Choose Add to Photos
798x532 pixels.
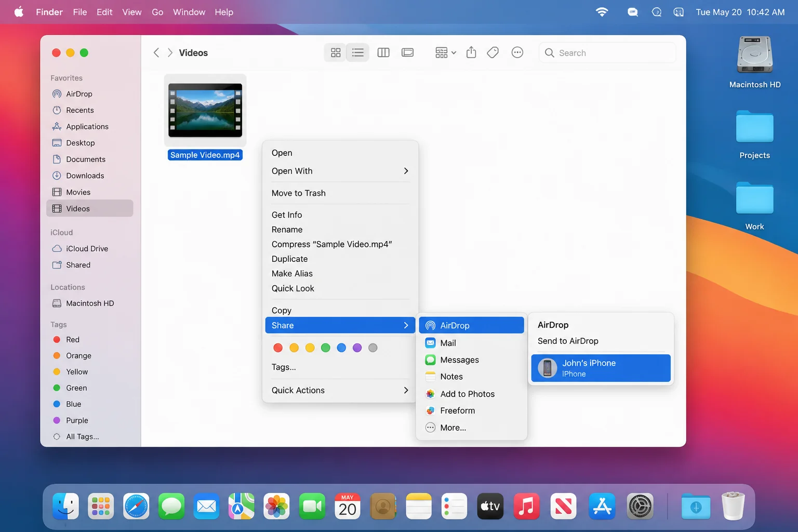pyautogui.click(x=471, y=394)
